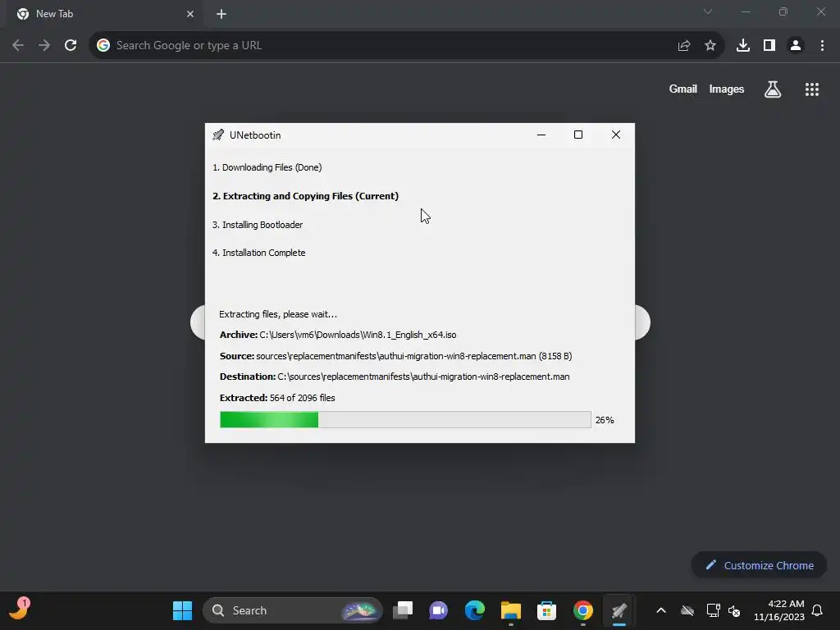Click the network tray icon
The width and height of the screenshot is (840, 630).
click(x=713, y=610)
